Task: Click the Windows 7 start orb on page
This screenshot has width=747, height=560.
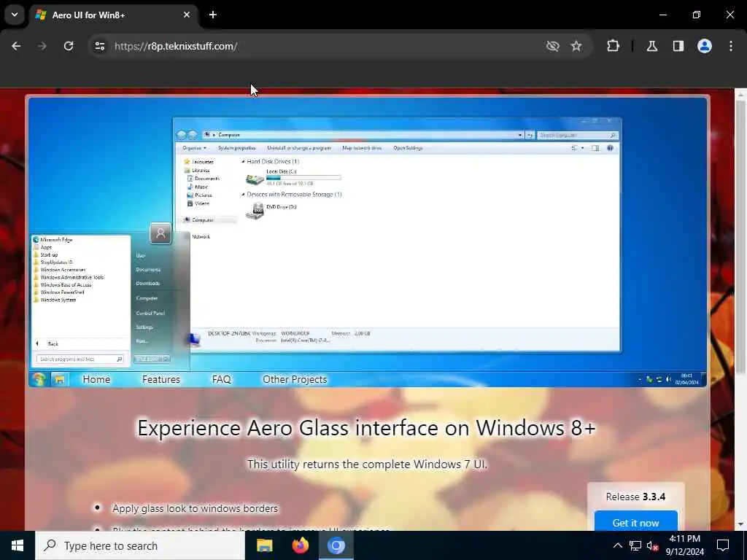Action: pos(39,379)
